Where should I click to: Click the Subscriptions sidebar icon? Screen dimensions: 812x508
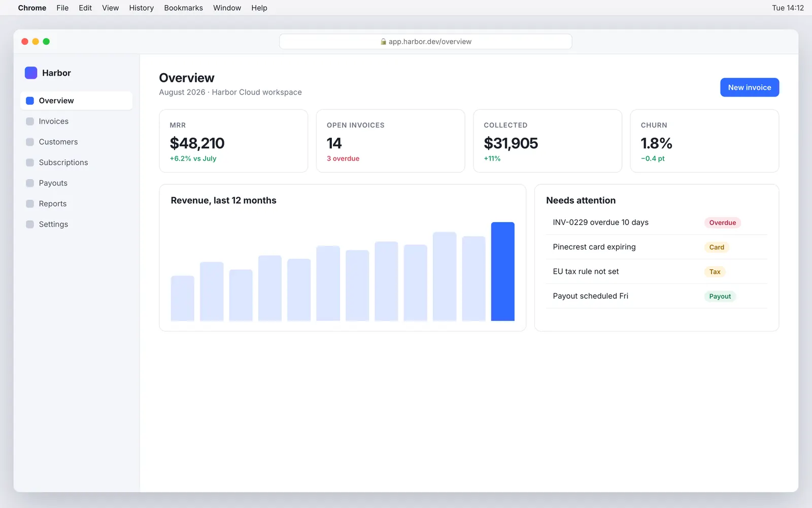click(x=30, y=163)
